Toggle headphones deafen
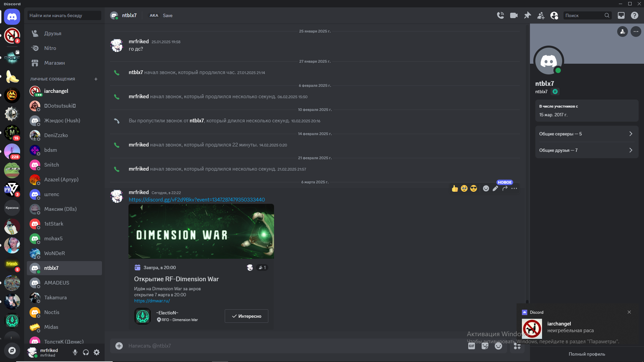Screen dimensions: 644x362 pos(86,352)
